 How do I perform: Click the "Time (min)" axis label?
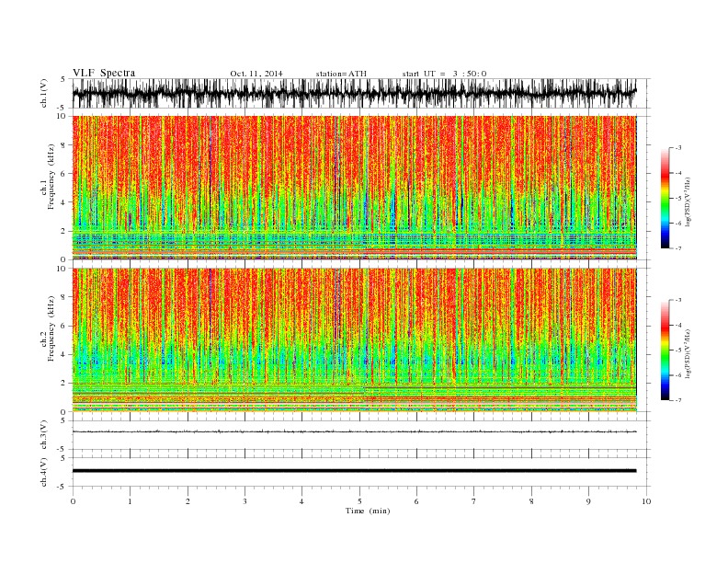coord(368,511)
